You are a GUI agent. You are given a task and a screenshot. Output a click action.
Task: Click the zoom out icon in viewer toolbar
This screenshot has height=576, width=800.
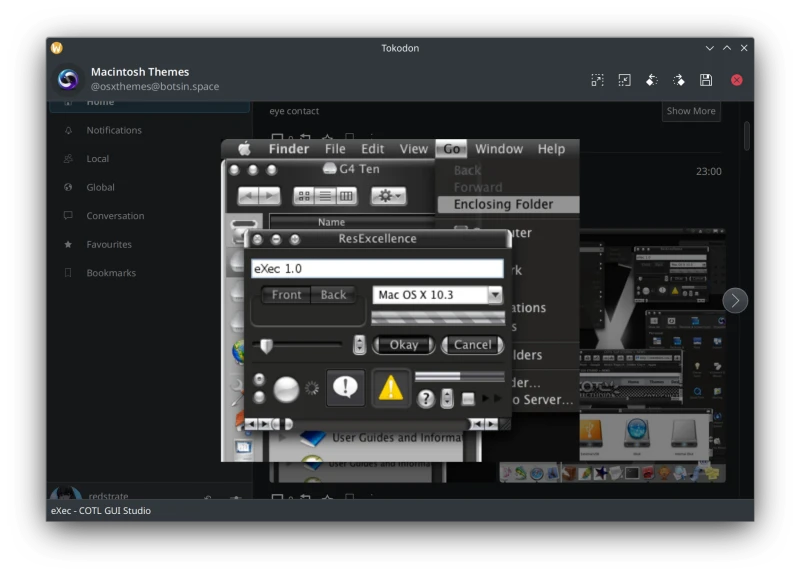pos(624,80)
